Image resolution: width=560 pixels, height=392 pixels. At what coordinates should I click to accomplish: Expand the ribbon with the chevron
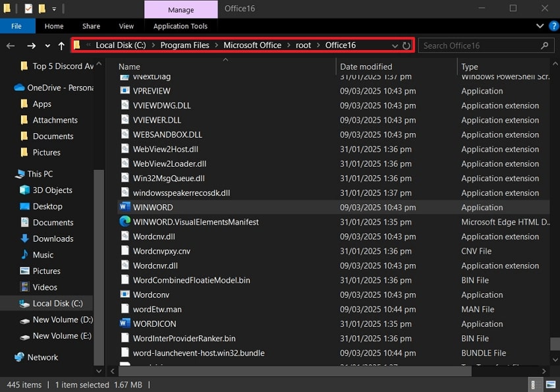[540, 26]
